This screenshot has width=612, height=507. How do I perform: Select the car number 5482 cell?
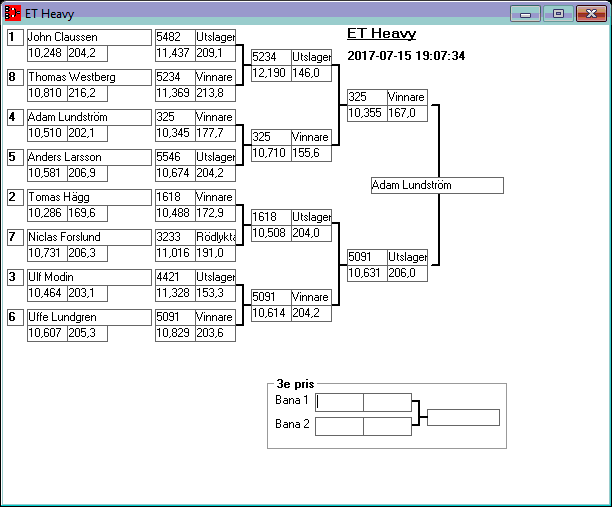point(175,37)
